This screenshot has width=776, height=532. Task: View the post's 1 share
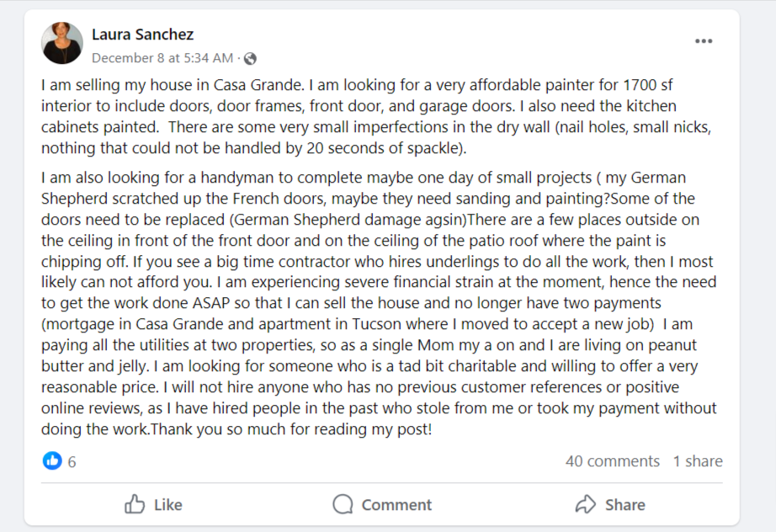(x=699, y=461)
